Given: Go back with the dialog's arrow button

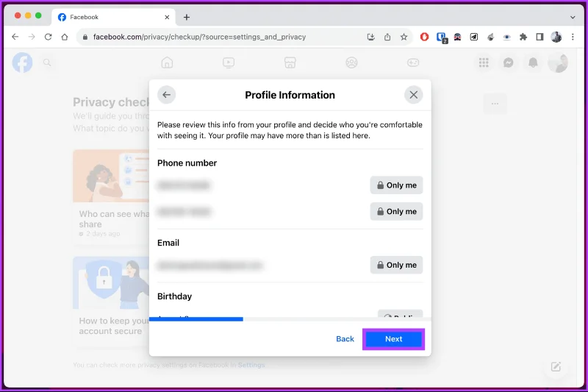Looking at the screenshot, I should pyautogui.click(x=167, y=95).
